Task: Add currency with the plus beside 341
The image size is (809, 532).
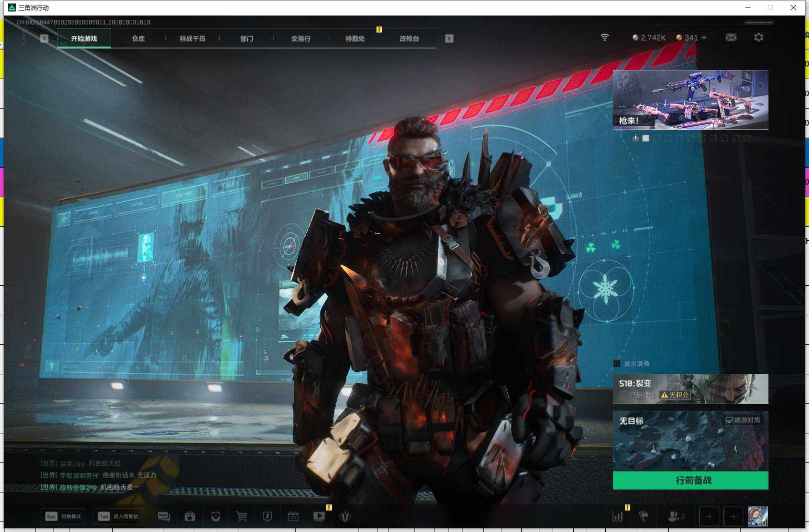Action: [704, 38]
